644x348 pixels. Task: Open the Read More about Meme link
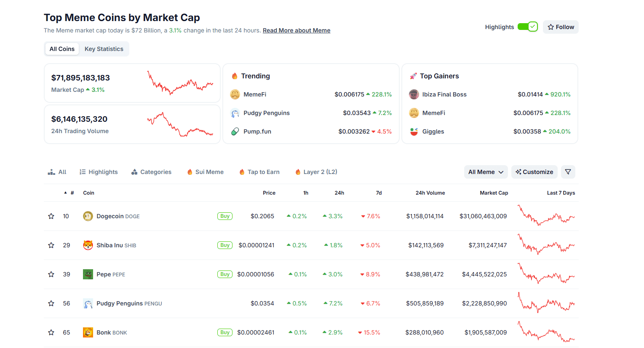(297, 30)
